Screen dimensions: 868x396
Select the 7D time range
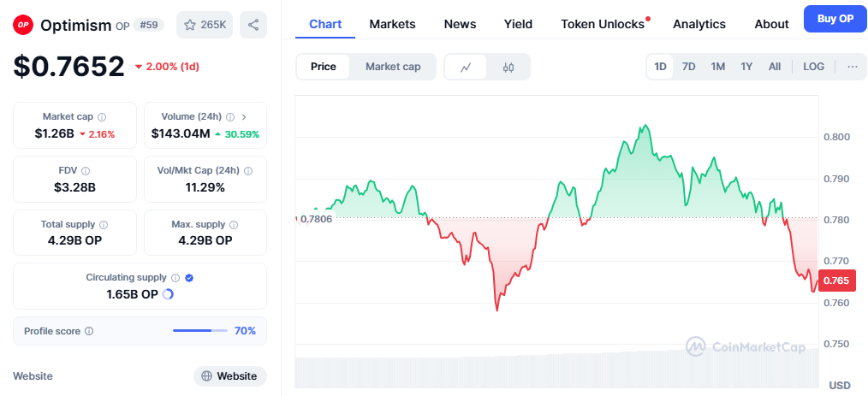pos(688,67)
